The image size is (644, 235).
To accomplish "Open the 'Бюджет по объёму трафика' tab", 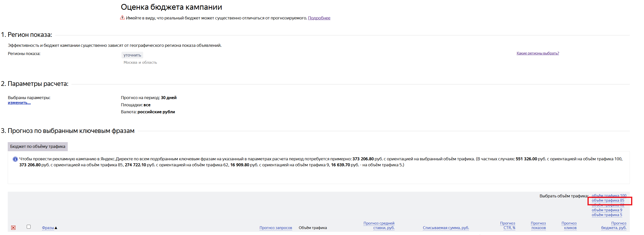I will coord(38,146).
